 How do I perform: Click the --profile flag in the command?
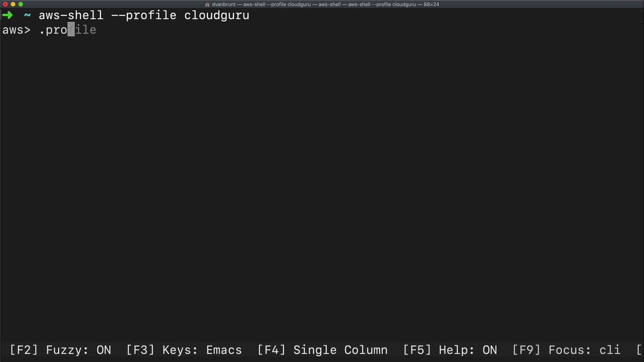coord(144,15)
